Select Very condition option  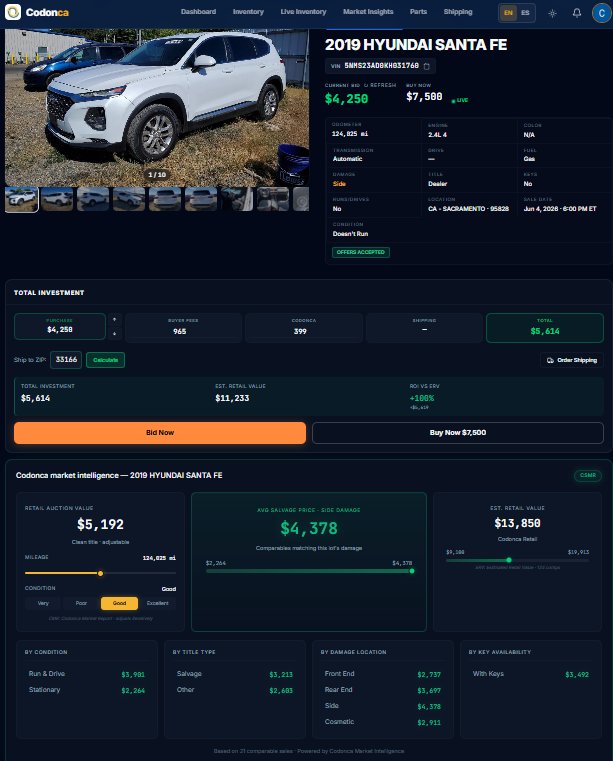coord(43,603)
